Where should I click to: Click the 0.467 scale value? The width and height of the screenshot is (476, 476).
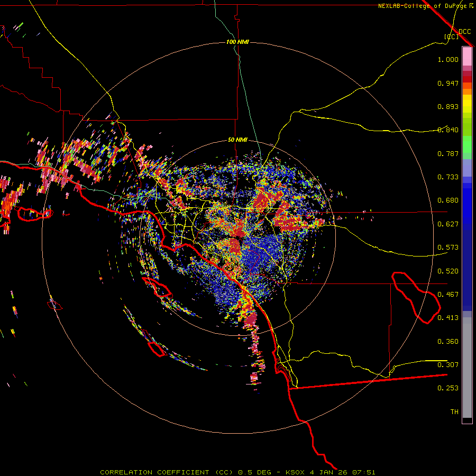click(x=448, y=295)
